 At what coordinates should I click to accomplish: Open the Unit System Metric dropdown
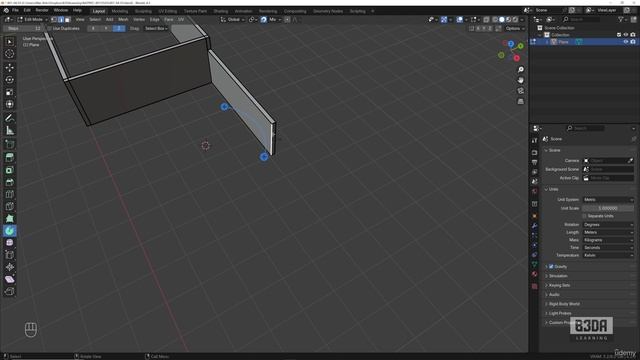pyautogui.click(x=608, y=200)
